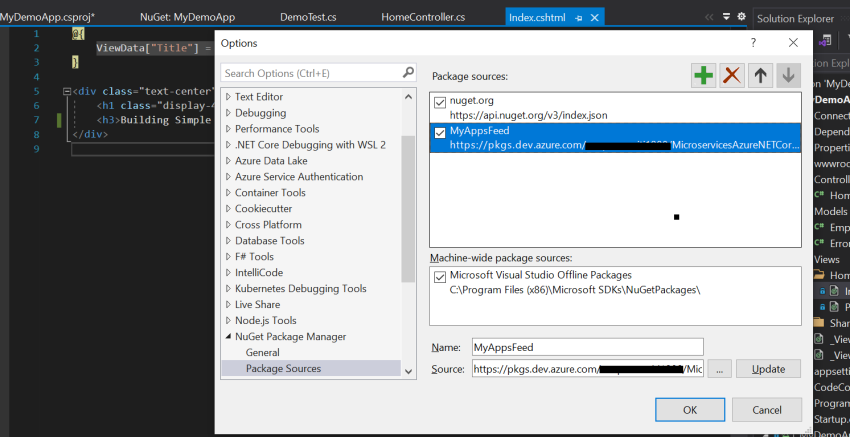Collapse the NuGet Package Manager node
Screen dimensions: 850x437
pyautogui.click(x=227, y=337)
